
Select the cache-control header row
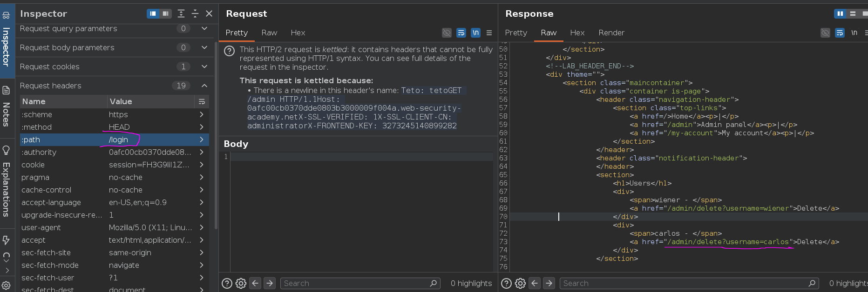coord(114,190)
